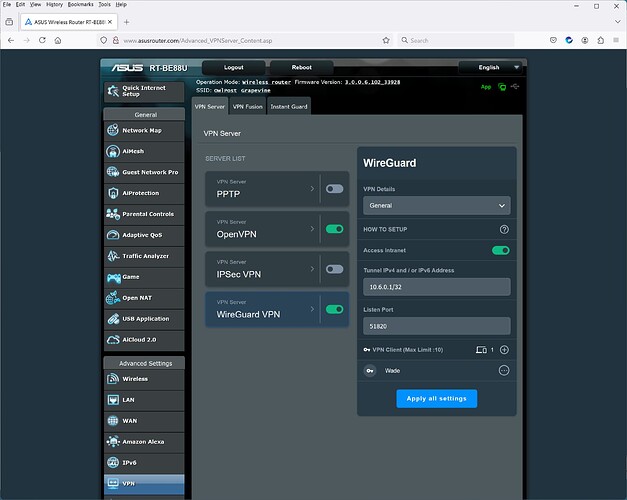Viewport: 627px width, 500px height.
Task: Open the Network Map page
Action: click(x=144, y=130)
